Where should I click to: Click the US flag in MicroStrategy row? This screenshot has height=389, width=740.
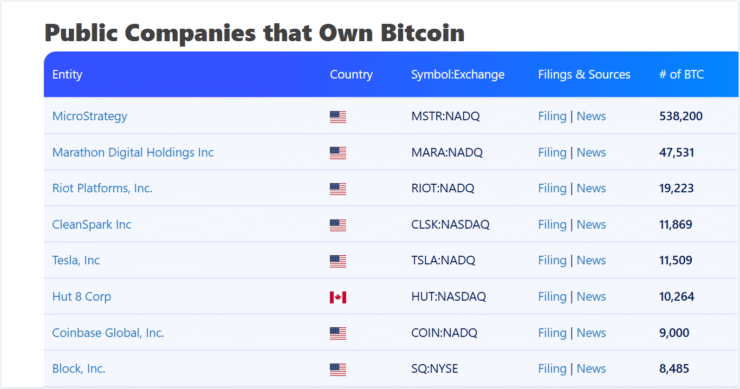[338, 117]
